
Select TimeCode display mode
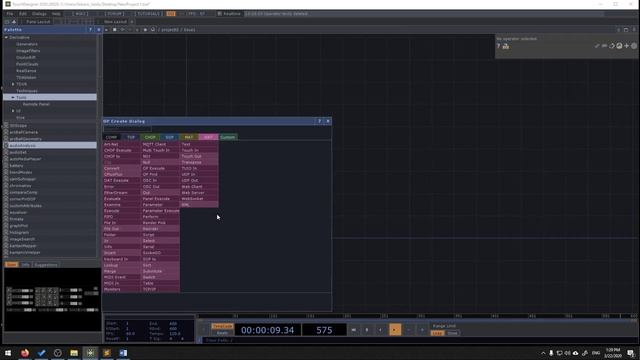(x=222, y=326)
